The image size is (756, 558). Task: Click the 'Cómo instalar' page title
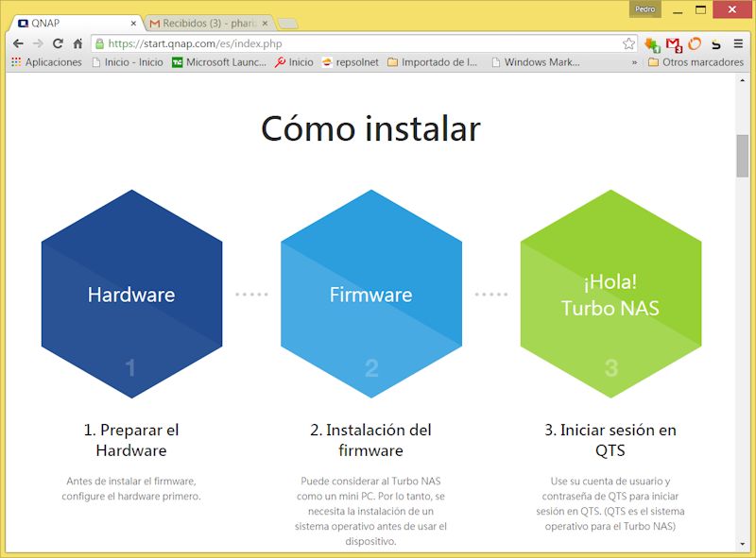coord(370,128)
